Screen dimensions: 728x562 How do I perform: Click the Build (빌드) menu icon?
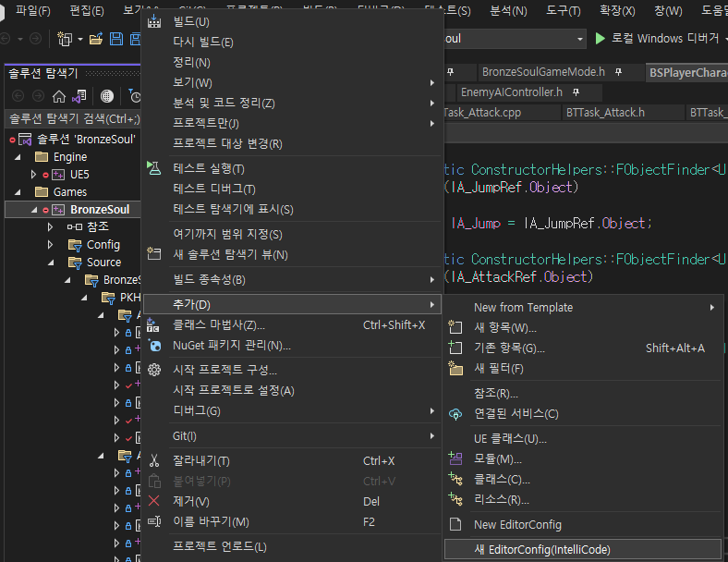point(154,21)
